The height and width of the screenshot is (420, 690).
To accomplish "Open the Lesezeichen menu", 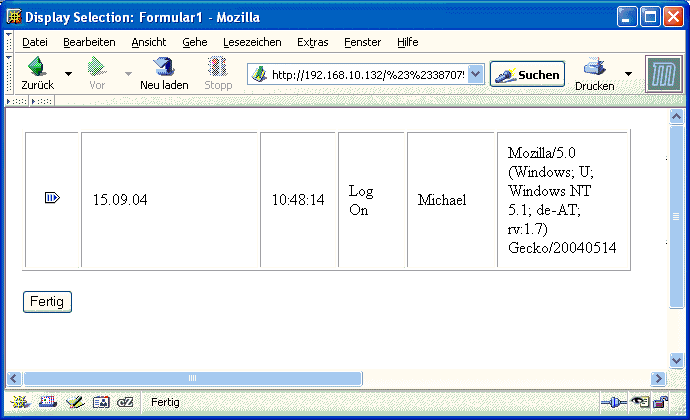I will [252, 42].
